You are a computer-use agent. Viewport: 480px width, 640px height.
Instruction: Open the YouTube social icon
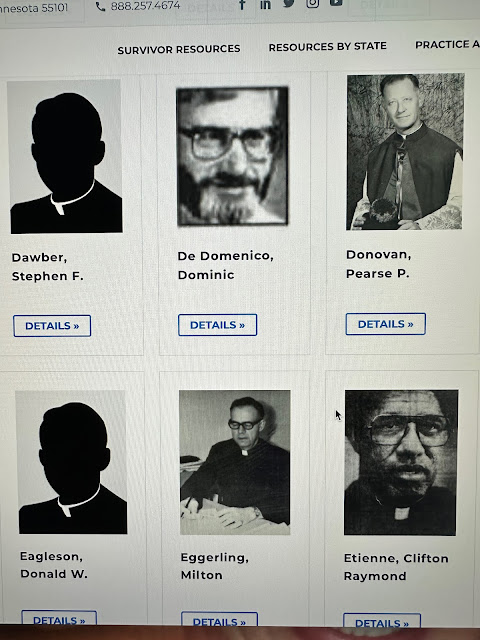336,3
